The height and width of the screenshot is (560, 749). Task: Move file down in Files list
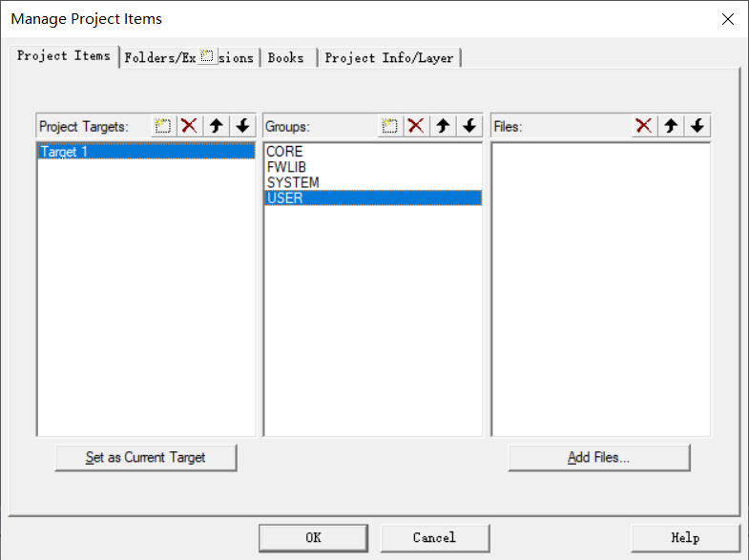pos(697,126)
